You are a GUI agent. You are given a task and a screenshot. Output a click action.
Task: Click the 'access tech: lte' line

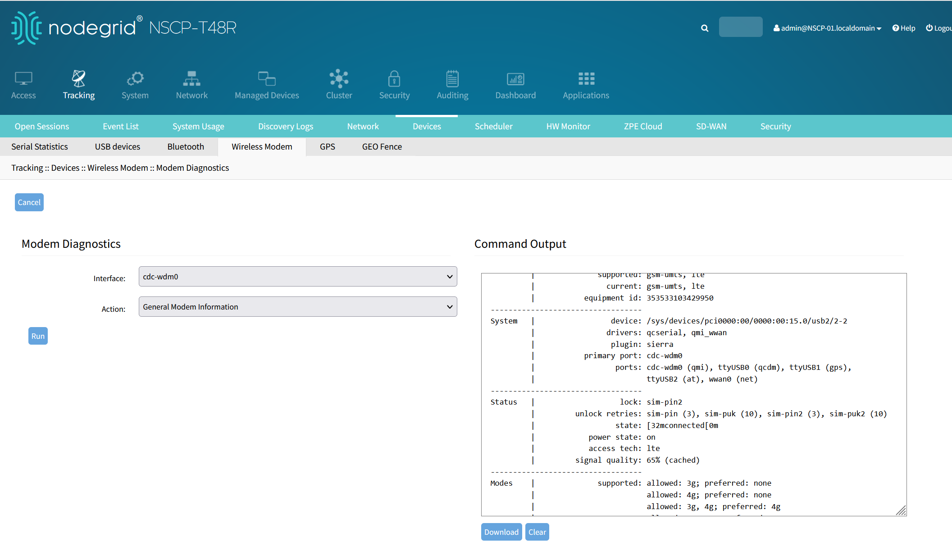(624, 448)
